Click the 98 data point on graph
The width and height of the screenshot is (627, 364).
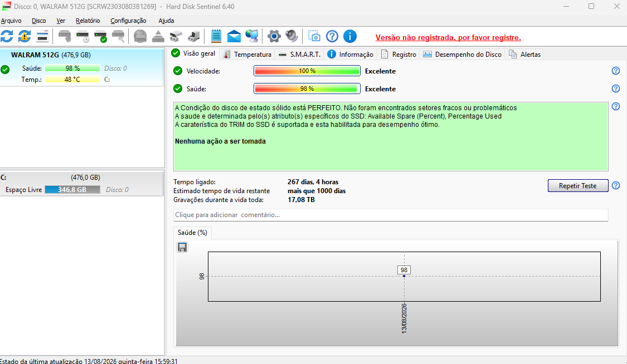tap(404, 276)
